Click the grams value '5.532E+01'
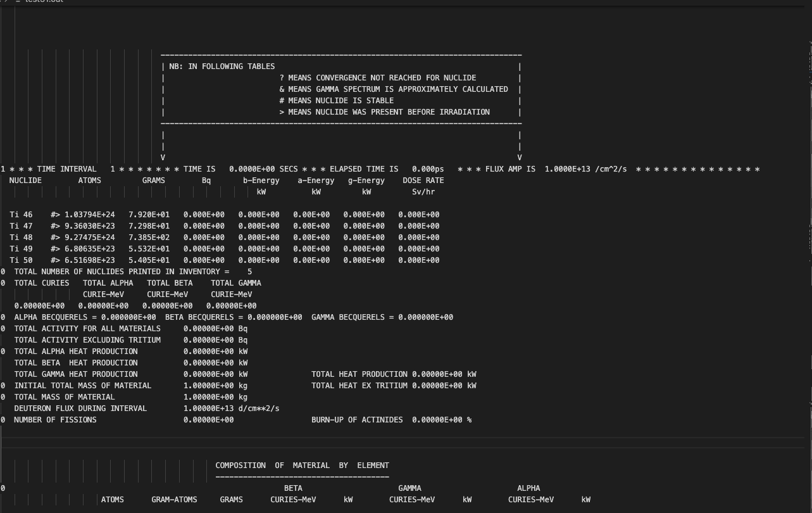Viewport: 812px width, 513px height. pyautogui.click(x=149, y=249)
